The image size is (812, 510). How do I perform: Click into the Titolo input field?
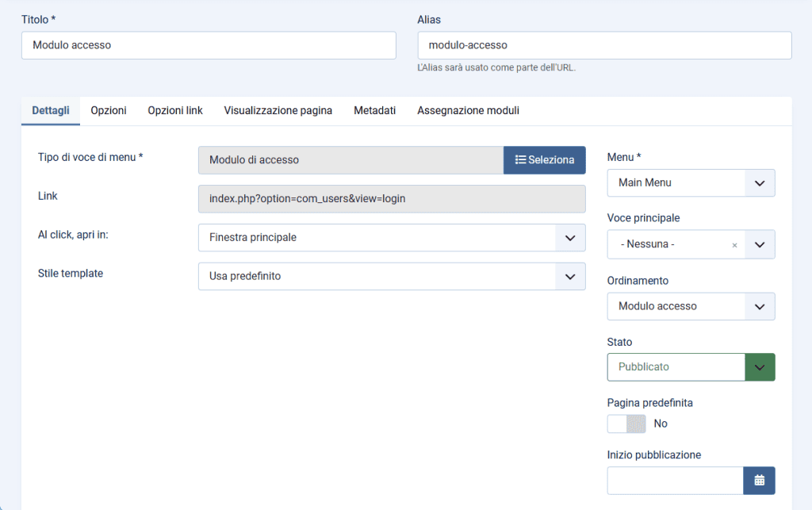click(209, 45)
